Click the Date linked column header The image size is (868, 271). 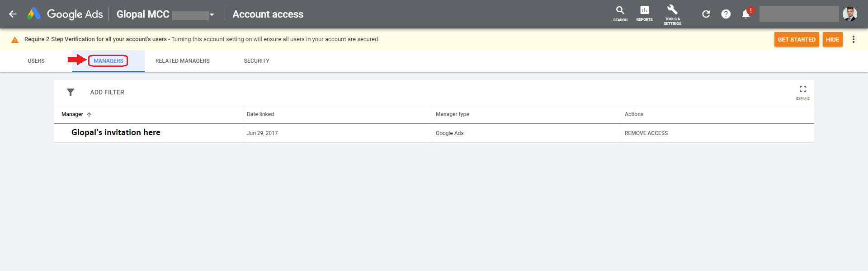click(x=260, y=114)
